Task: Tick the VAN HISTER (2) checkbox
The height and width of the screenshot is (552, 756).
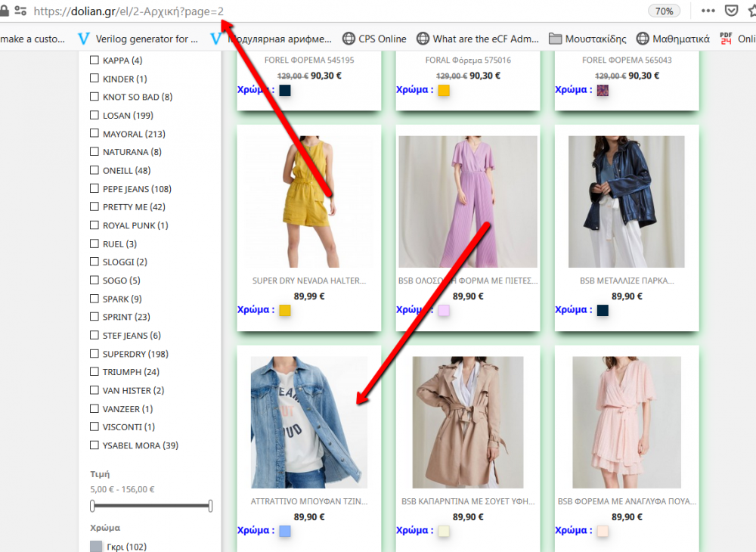Action: pyautogui.click(x=94, y=390)
